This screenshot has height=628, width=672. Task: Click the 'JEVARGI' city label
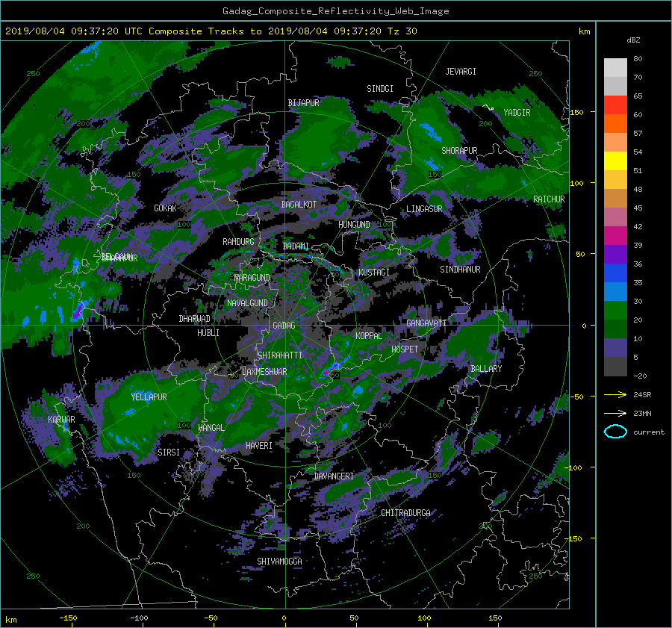coord(461,72)
